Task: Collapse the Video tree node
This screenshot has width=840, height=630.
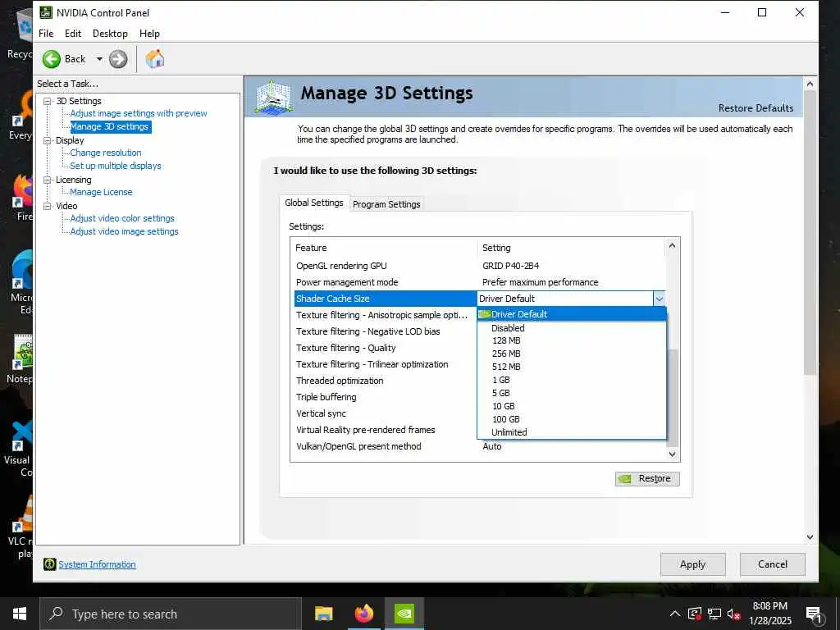Action: (x=48, y=206)
